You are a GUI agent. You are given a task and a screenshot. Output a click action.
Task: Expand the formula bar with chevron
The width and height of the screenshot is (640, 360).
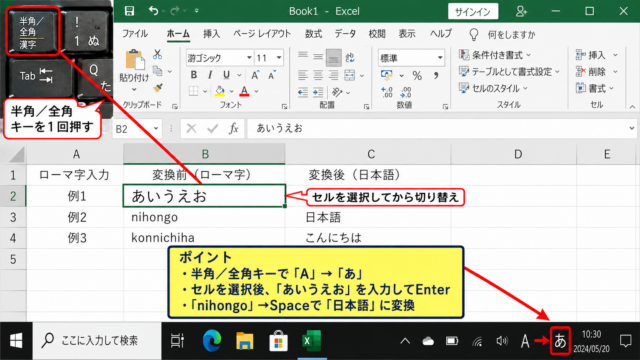(x=631, y=129)
